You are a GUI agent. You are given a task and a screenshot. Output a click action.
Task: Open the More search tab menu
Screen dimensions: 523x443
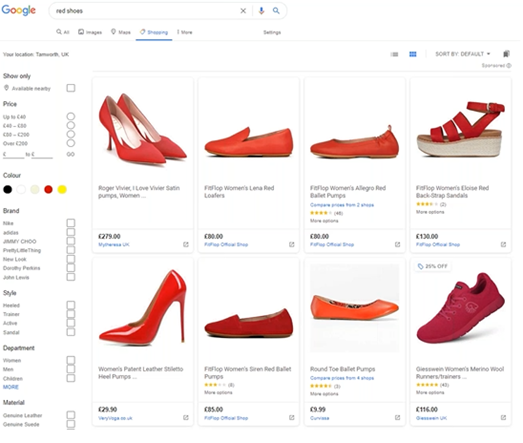click(184, 32)
